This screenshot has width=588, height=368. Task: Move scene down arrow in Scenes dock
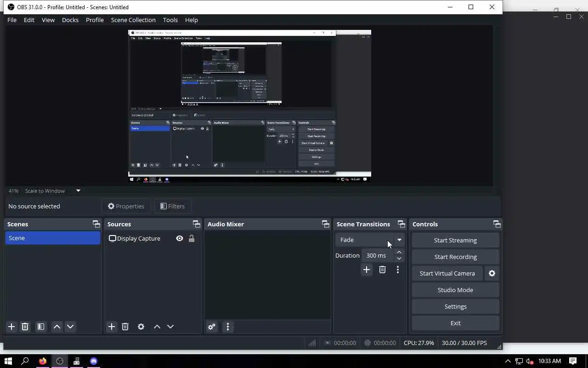click(x=70, y=327)
